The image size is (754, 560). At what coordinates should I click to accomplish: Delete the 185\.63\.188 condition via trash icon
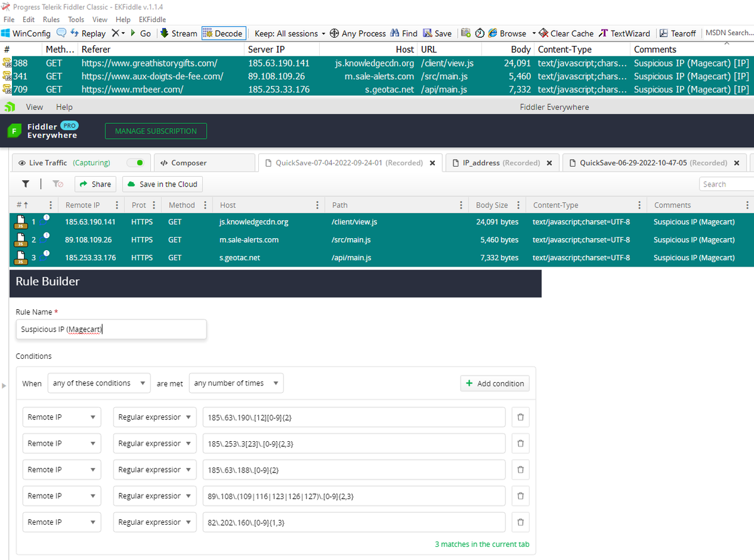pyautogui.click(x=520, y=469)
